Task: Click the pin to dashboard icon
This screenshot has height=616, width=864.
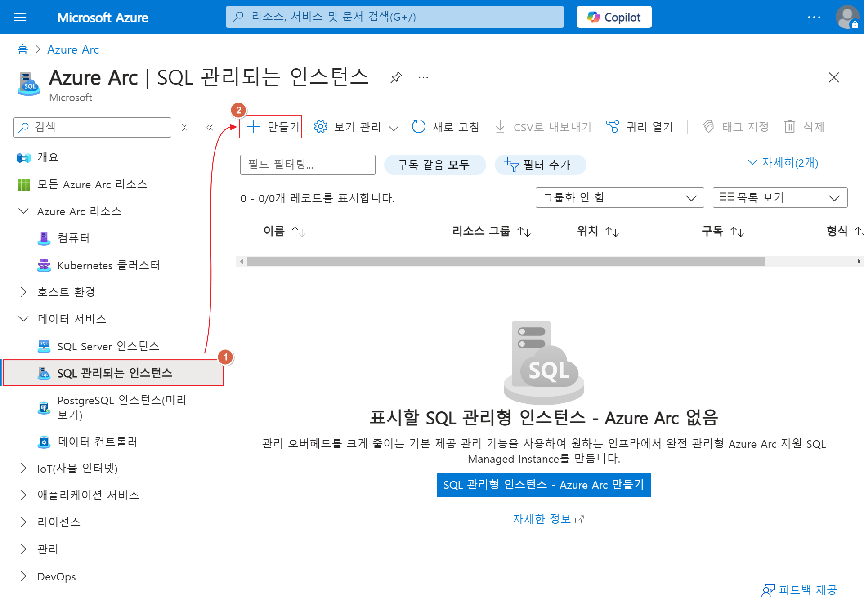Action: tap(396, 78)
